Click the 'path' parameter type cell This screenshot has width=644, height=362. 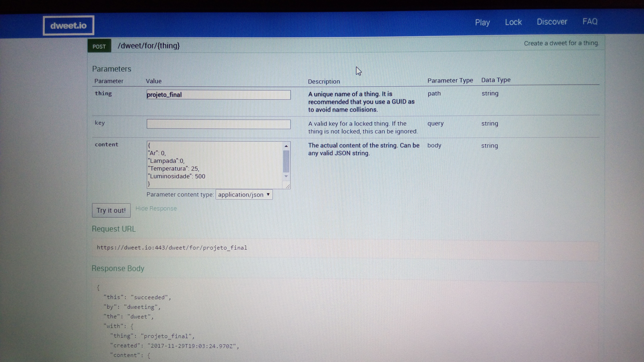pos(434,94)
